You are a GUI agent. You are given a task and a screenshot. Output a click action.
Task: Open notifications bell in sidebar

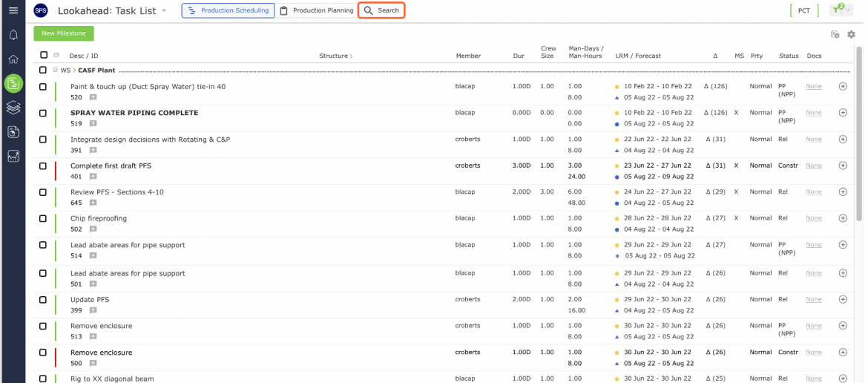click(x=13, y=35)
